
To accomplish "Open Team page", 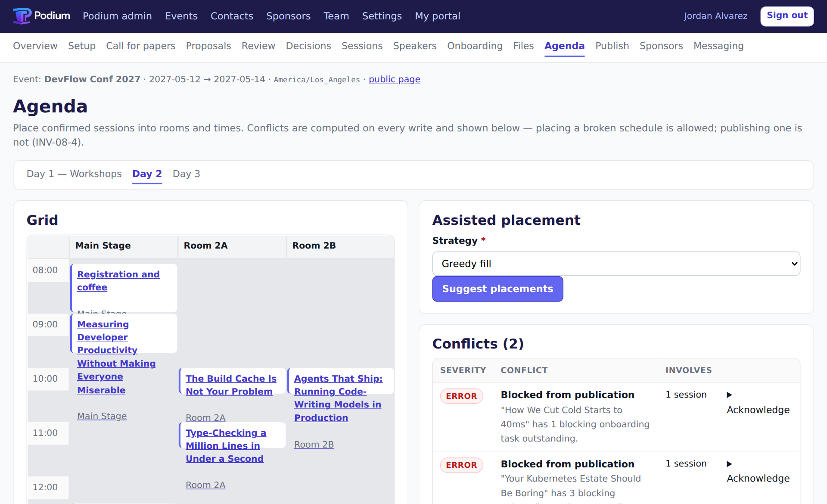I will pos(336,16).
